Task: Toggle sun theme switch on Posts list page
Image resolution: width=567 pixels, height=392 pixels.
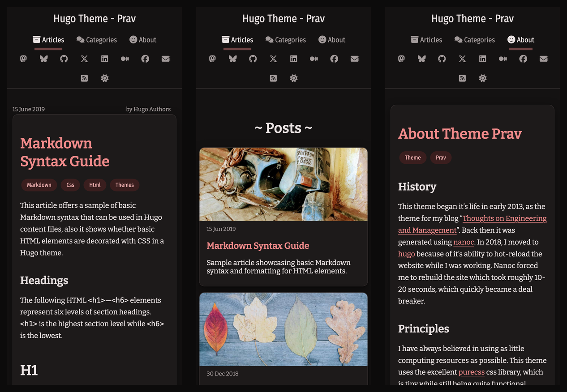Action: (x=294, y=78)
